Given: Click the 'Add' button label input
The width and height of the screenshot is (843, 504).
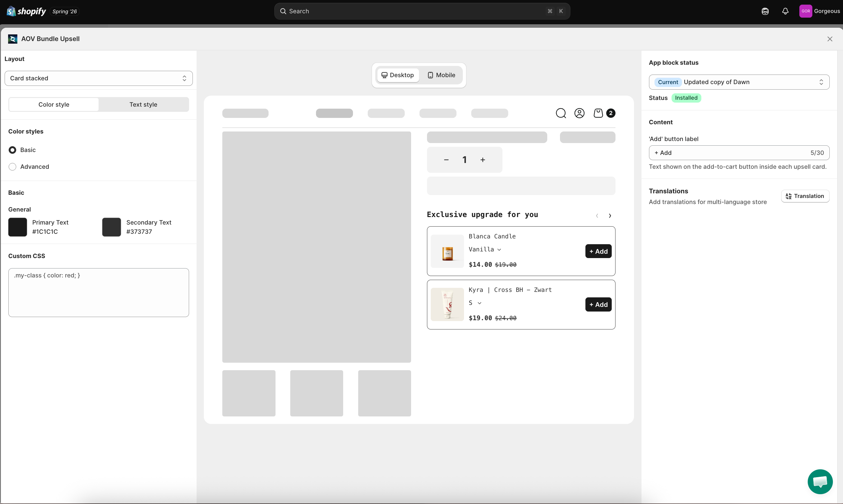Looking at the screenshot, I should tap(739, 153).
